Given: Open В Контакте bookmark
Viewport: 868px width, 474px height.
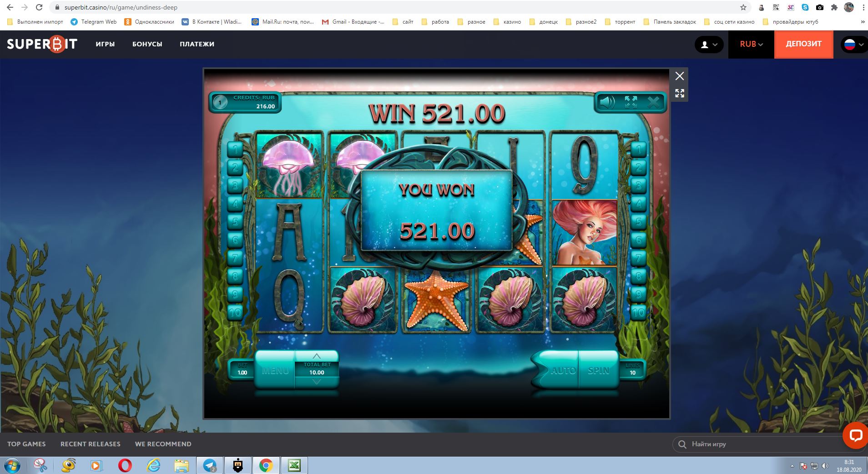Looking at the screenshot, I should pos(212,22).
